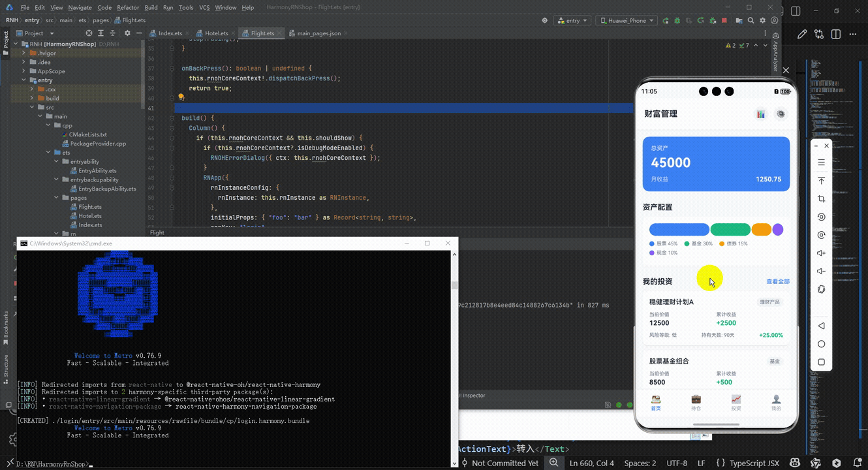Click Expand All icon in Project panel
Viewport: 868px width, 470px height.
click(102, 33)
